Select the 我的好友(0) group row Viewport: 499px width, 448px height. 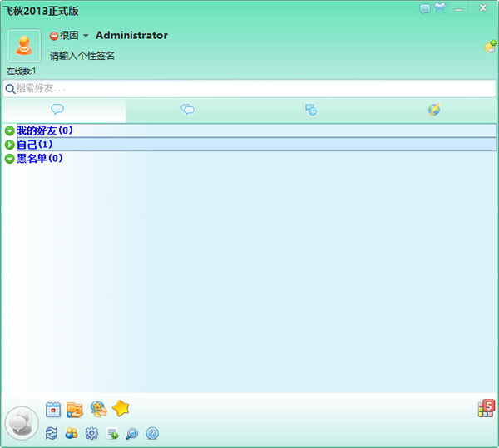pyautogui.click(x=256, y=130)
